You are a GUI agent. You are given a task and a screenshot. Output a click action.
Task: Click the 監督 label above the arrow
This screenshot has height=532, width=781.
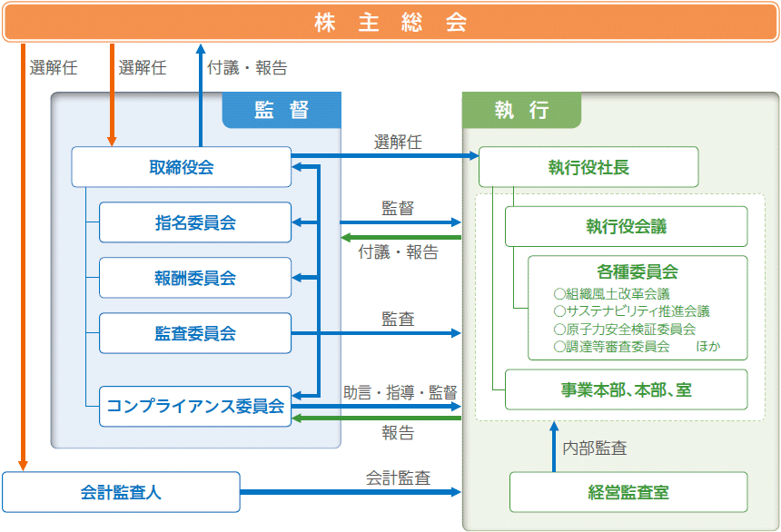tap(398, 208)
